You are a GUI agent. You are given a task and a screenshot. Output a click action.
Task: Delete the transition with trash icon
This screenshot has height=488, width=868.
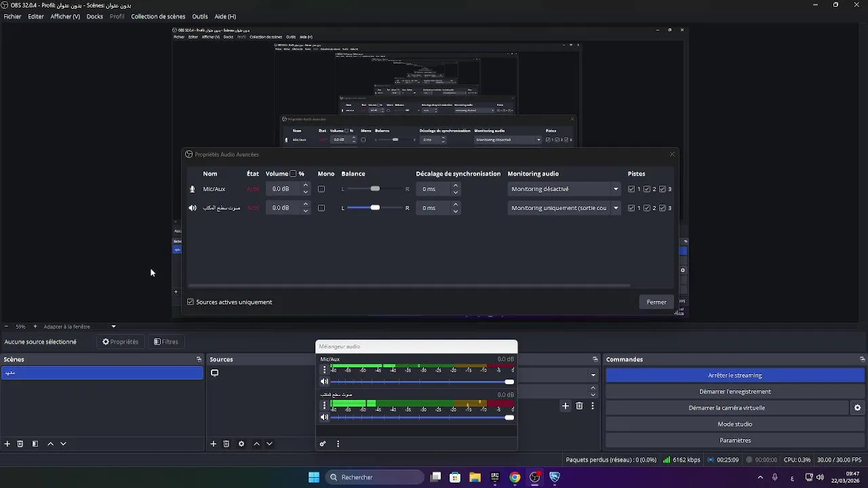point(579,406)
